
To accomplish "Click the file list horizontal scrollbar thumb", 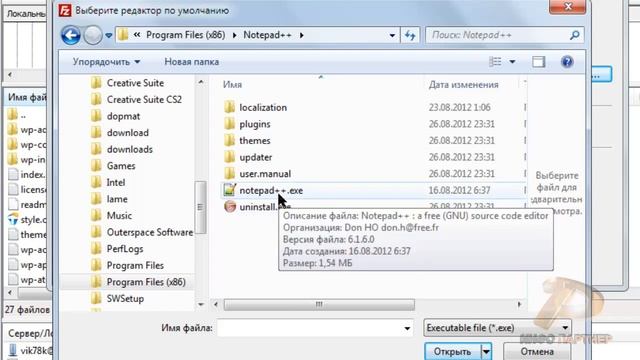I will coord(319,304).
